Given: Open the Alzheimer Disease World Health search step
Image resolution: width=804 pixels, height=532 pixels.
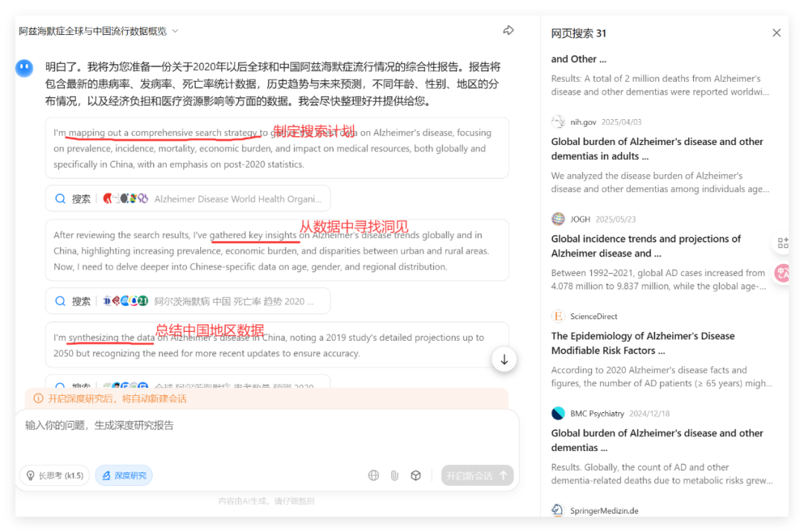Looking at the screenshot, I should (188, 199).
